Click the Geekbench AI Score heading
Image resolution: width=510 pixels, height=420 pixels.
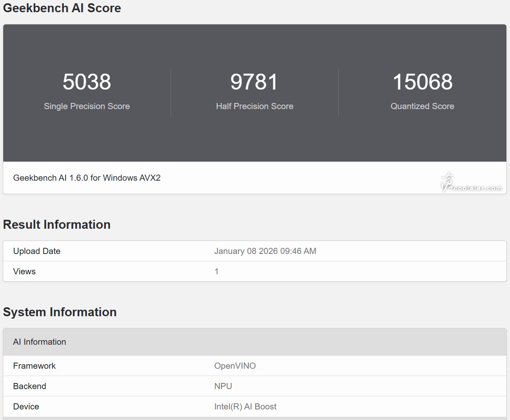62,8
